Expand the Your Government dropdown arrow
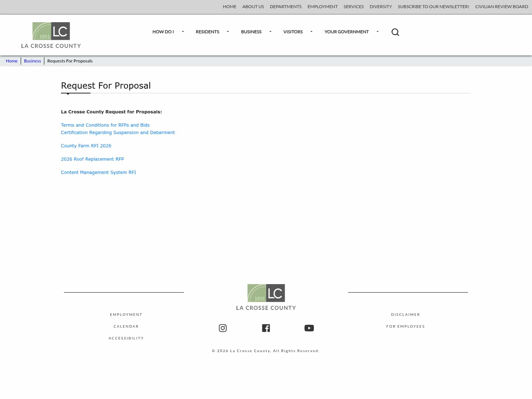 378,32
